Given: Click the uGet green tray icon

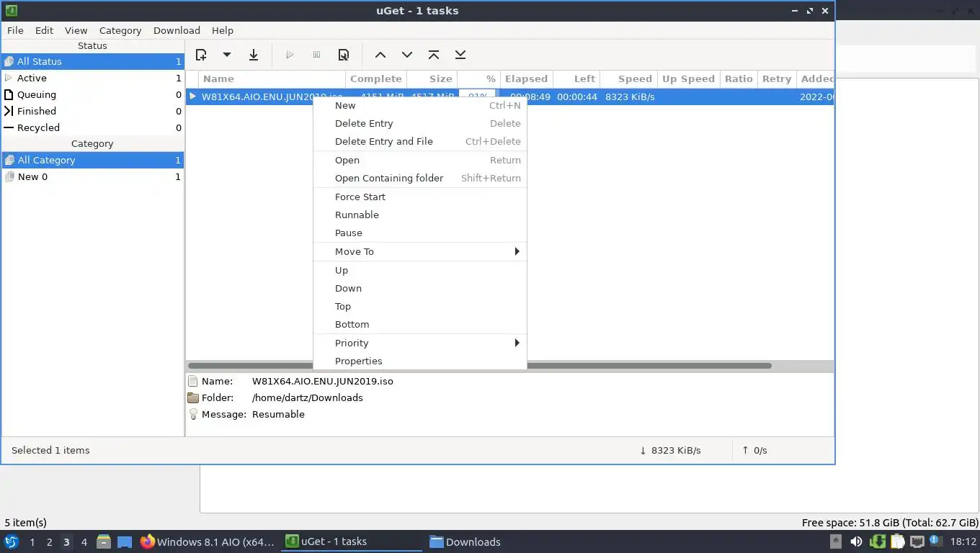Looking at the screenshot, I should pyautogui.click(x=877, y=541).
